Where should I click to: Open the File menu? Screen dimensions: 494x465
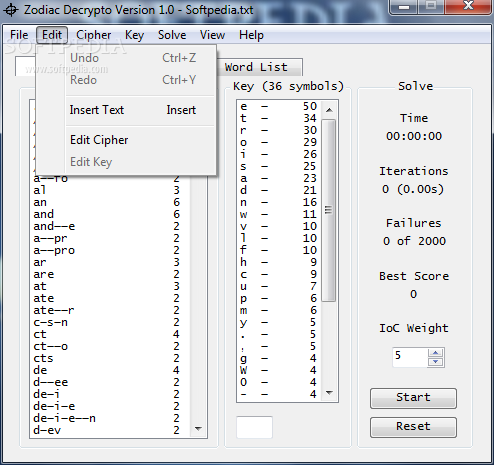point(19,35)
